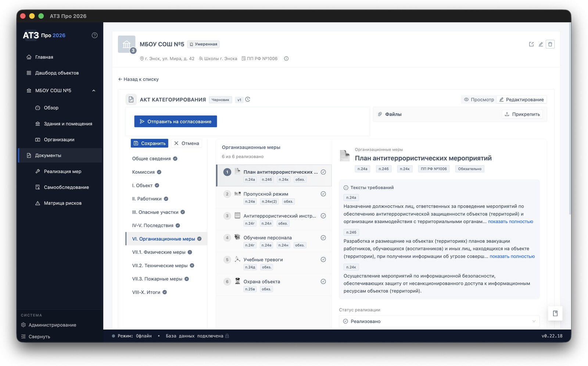This screenshot has width=588, height=366.
Task: Open Дашборд объектов
Action: (x=60, y=73)
